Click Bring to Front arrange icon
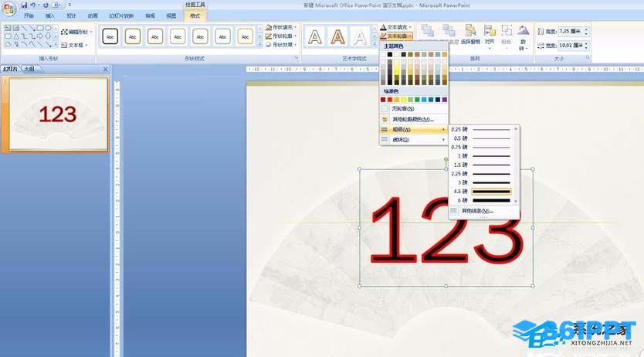The image size is (644, 357). pos(427,32)
